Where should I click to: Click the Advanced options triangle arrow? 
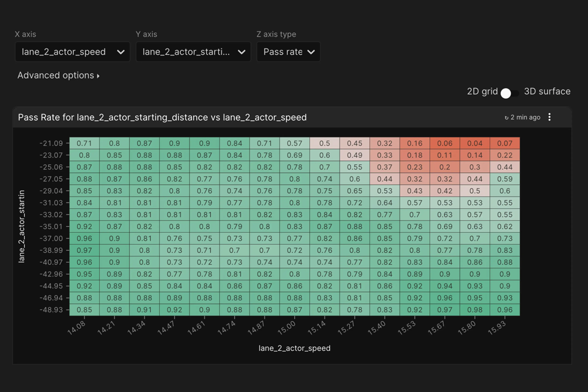[98, 76]
